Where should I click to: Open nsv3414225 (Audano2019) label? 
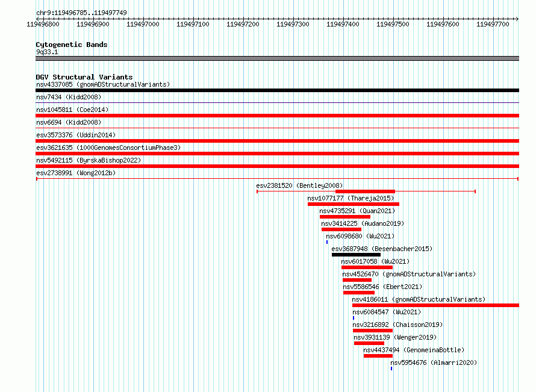pos(363,223)
